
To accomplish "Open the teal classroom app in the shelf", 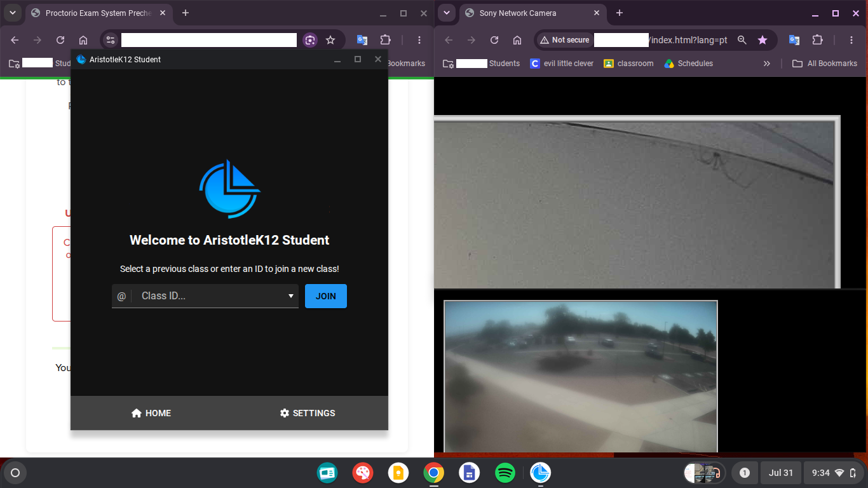I will (327, 473).
